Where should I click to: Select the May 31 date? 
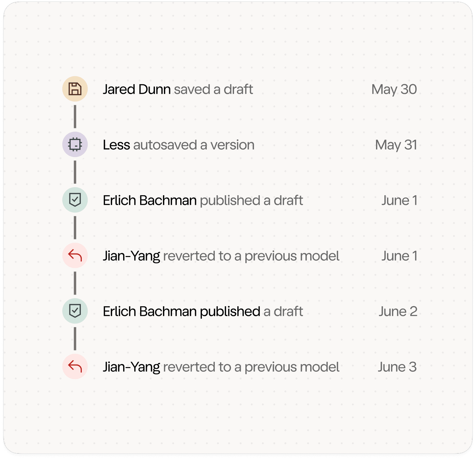(396, 145)
